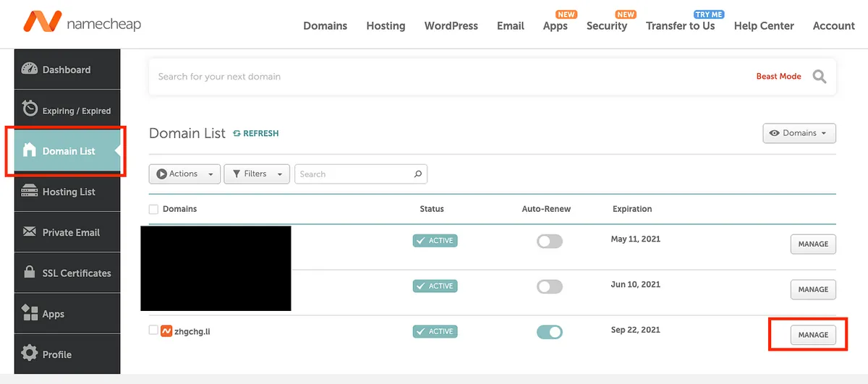Go to Transfer to Us menu
Image resolution: width=868 pixels, height=384 pixels.
pos(680,26)
